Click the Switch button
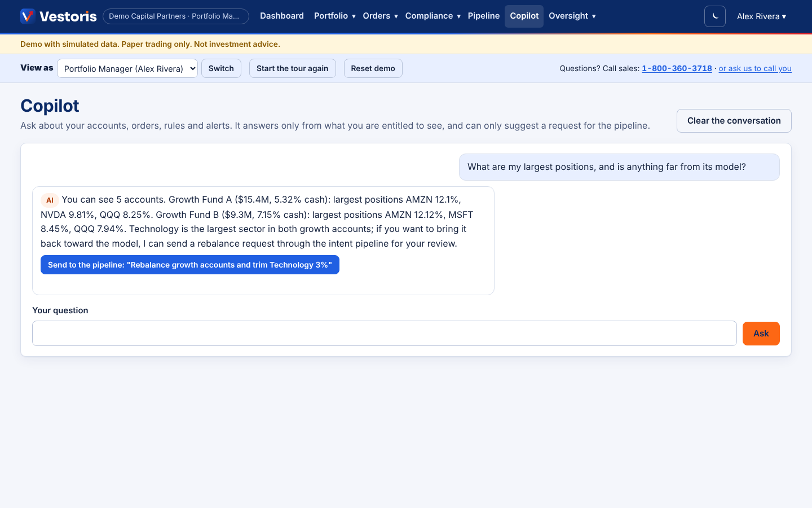Viewport: 812px width, 508px height. pos(221,68)
